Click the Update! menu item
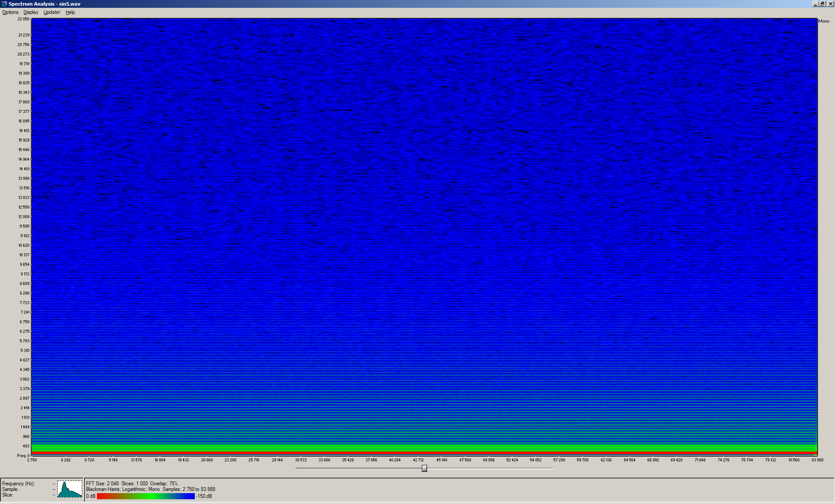835x504 pixels. (x=52, y=12)
